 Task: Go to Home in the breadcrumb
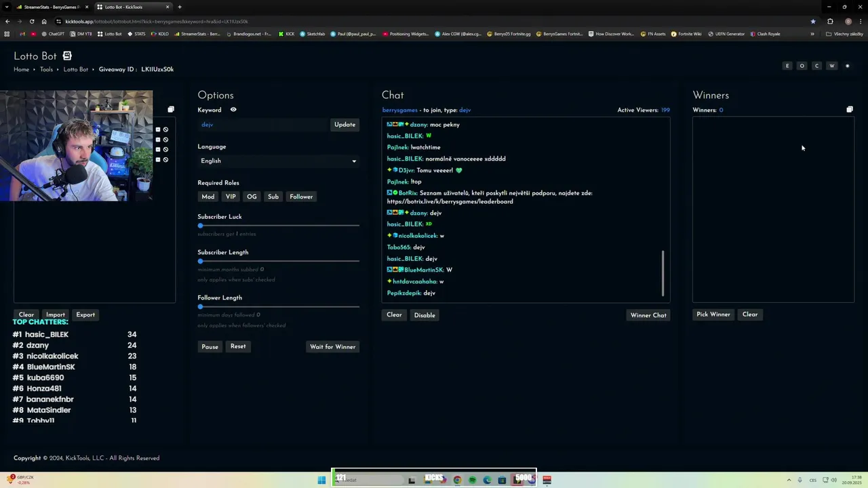21,69
